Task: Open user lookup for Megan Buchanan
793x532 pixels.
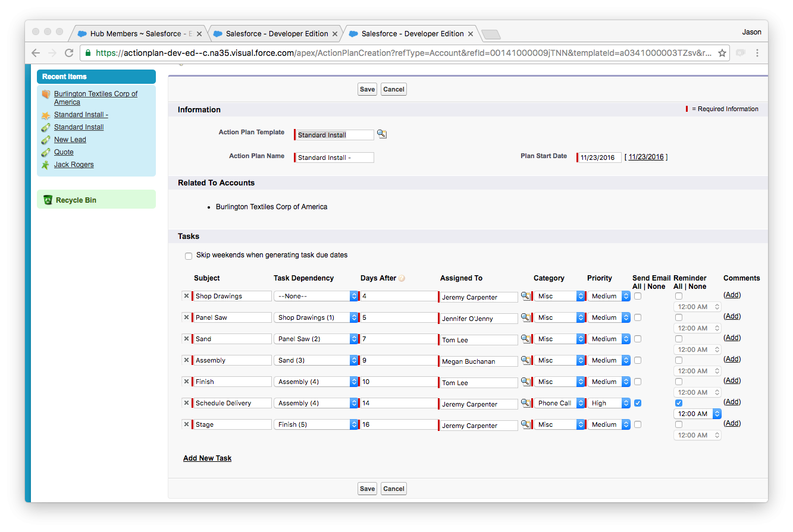Action: (525, 360)
